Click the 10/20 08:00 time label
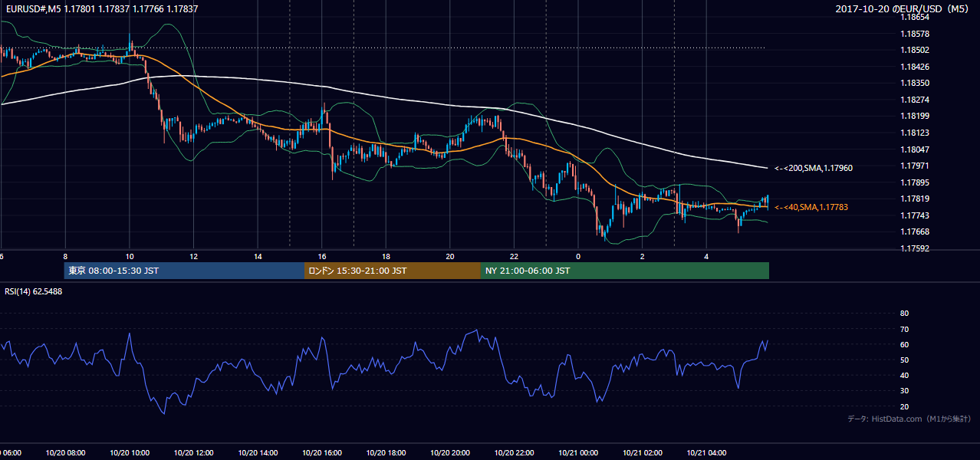The height and width of the screenshot is (460, 980). (64, 454)
